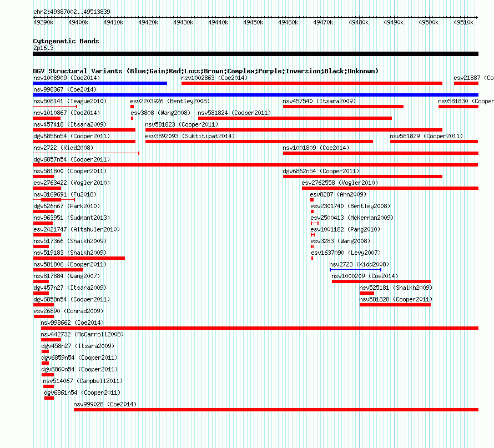Click the 49400k ruler tick label
This screenshot has height=448, width=494.
pos(78,22)
